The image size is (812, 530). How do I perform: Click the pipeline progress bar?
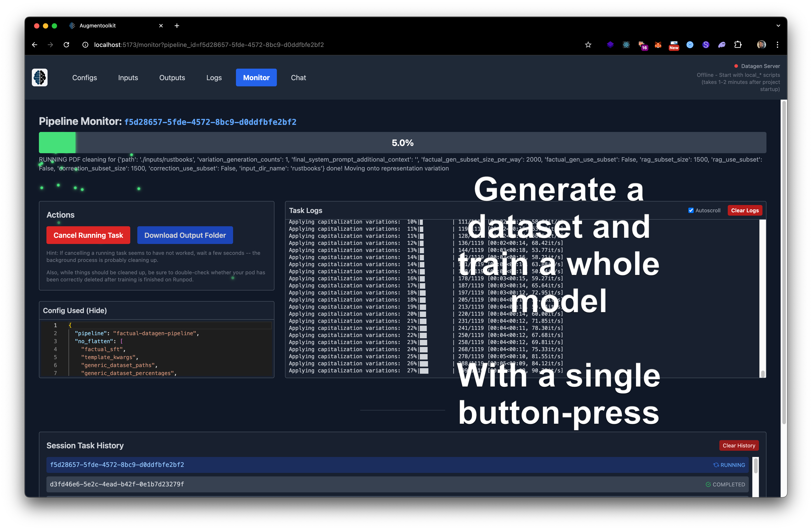[x=403, y=142]
